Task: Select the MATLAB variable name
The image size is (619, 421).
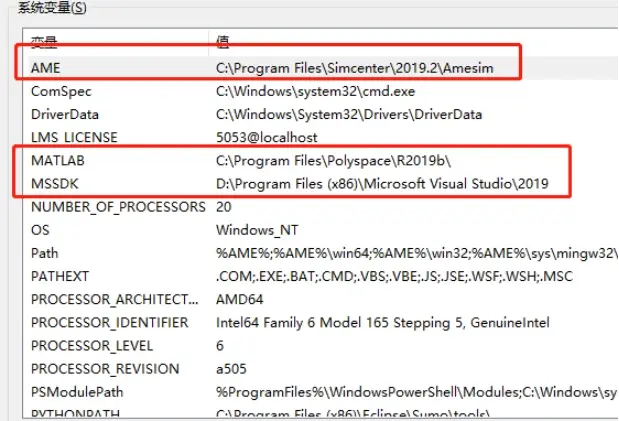Action: coord(58,161)
